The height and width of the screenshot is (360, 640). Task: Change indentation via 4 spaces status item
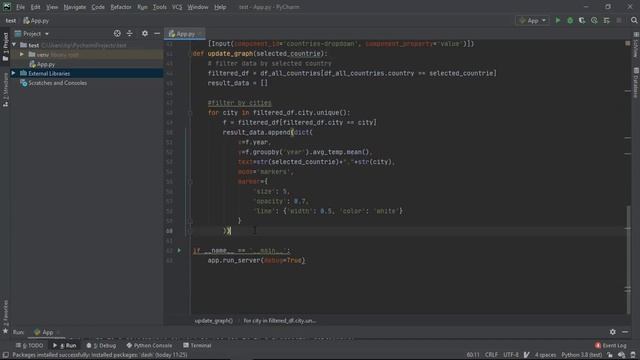[545, 355]
